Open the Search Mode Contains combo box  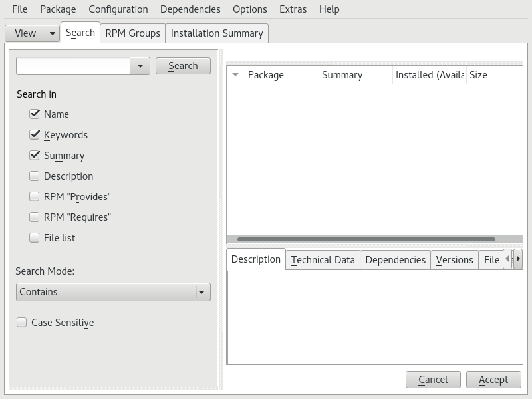[113, 292]
